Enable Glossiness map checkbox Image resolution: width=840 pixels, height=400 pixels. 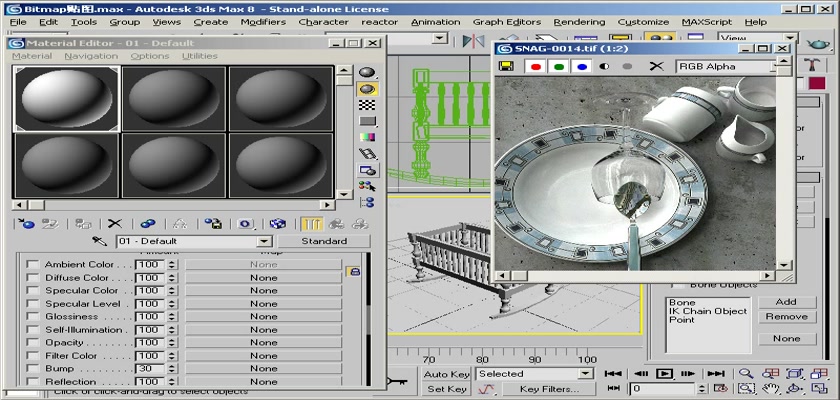point(33,316)
